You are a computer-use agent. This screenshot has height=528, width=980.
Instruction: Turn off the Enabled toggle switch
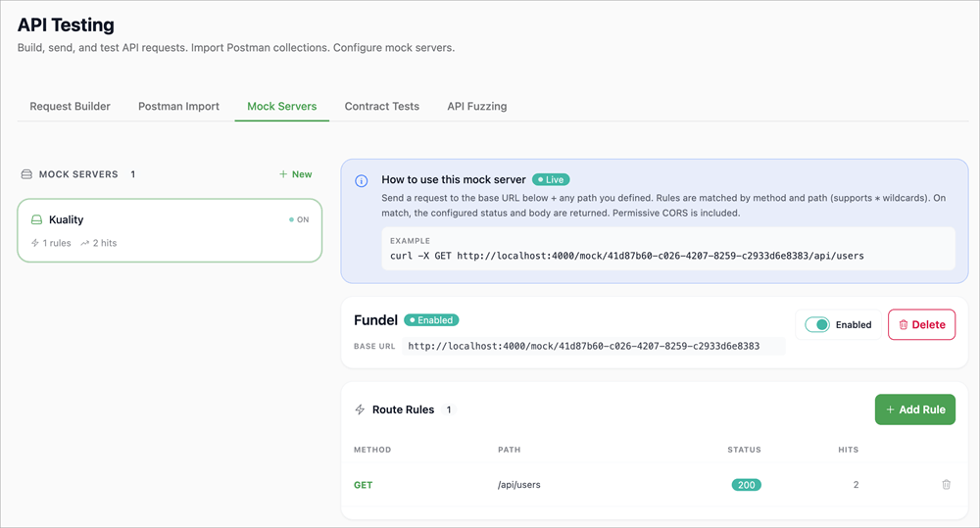(x=817, y=325)
